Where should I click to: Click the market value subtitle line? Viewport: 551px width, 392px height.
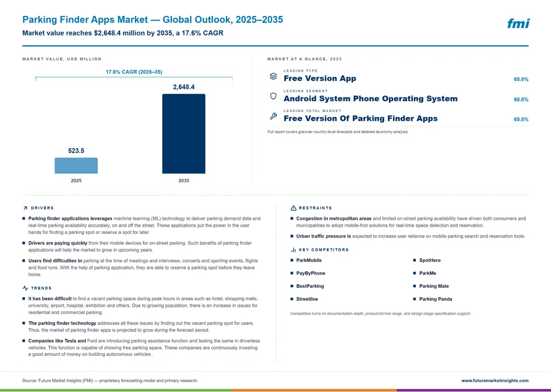pos(122,33)
